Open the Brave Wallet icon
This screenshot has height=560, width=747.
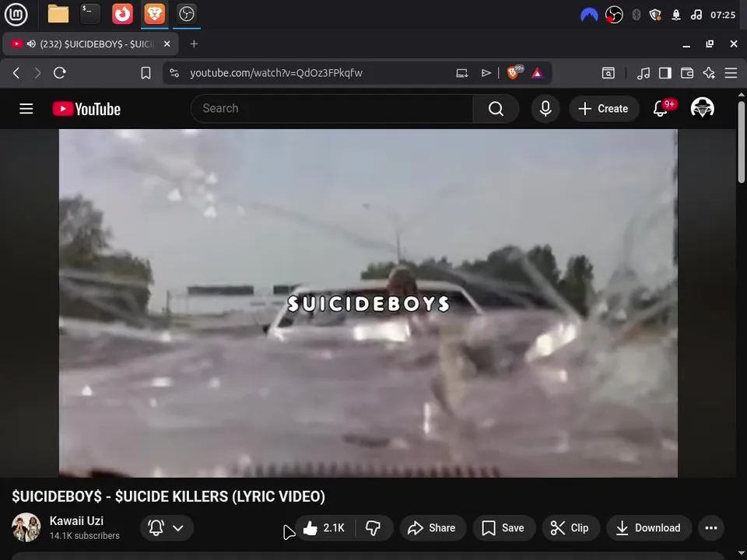[687, 73]
